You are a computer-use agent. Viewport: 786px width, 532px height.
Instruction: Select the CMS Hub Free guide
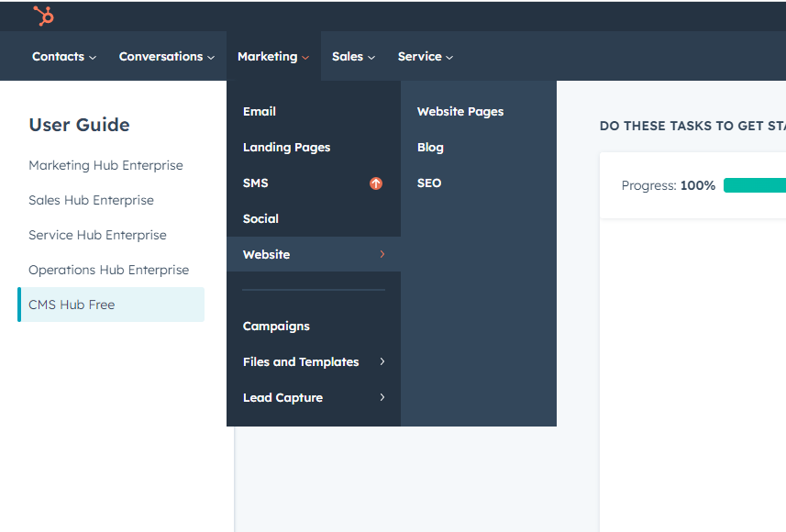[111, 305]
